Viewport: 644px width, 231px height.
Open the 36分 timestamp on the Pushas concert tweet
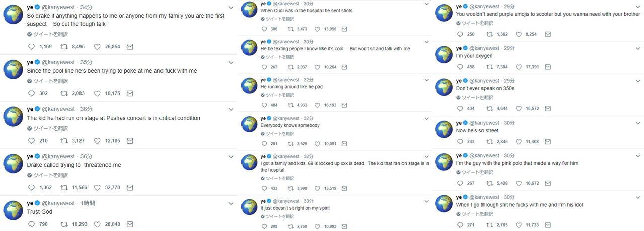tap(86, 109)
